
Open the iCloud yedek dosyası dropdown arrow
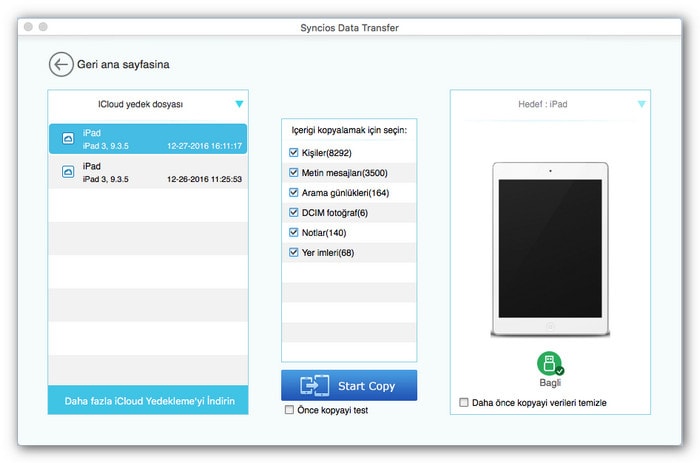click(x=239, y=104)
